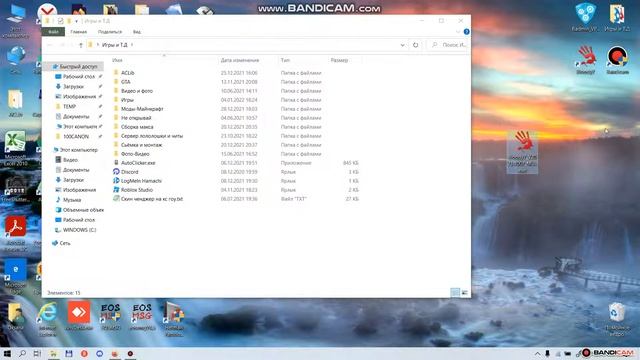Screen dimensions: 640x360
Task: Click File Explorer on the taskbar
Action: [x=53, y=353]
